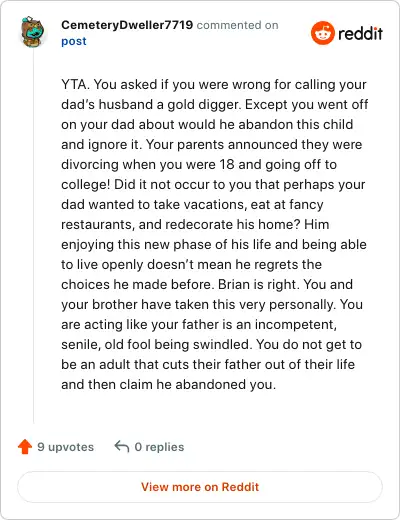This screenshot has width=400, height=520.
Task: Click the line "restaurants, and redecorate his home?"
Action: click(x=195, y=224)
